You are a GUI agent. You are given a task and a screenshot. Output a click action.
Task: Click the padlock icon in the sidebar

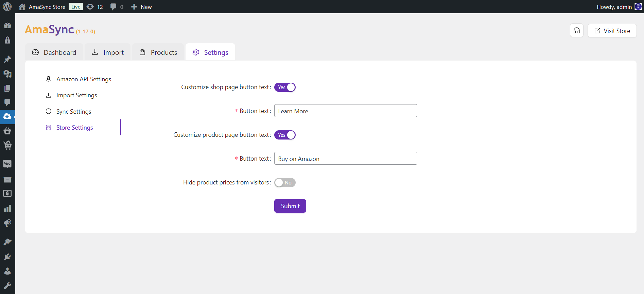[7, 40]
